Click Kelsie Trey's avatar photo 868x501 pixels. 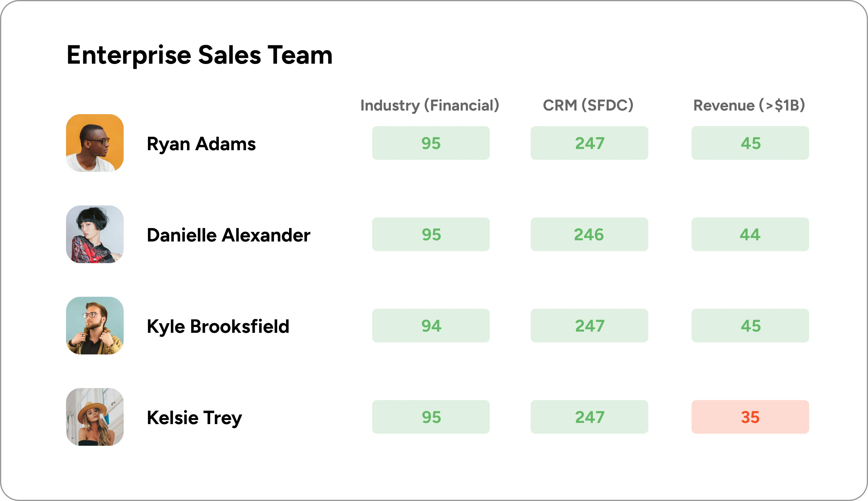click(95, 417)
